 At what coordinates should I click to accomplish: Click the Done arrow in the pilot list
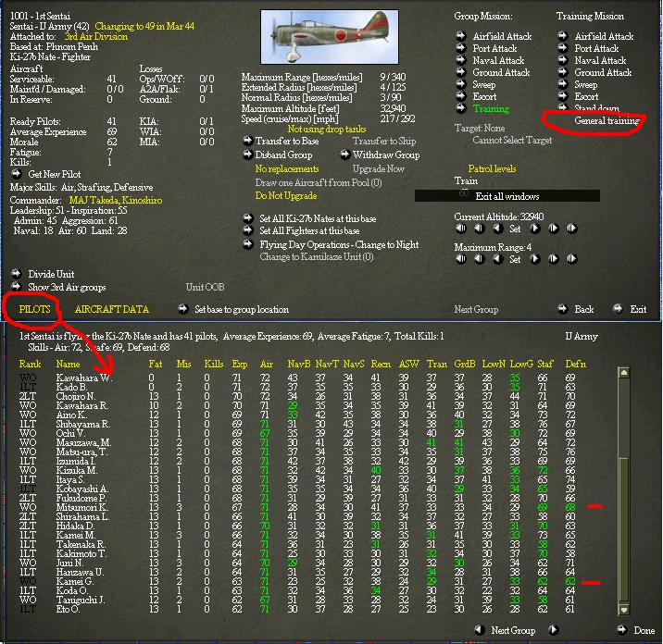(621, 629)
